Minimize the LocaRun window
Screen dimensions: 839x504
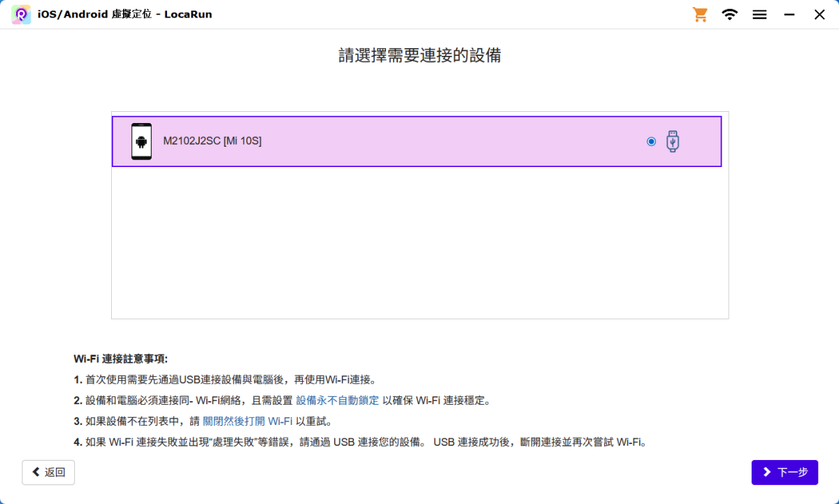click(789, 15)
